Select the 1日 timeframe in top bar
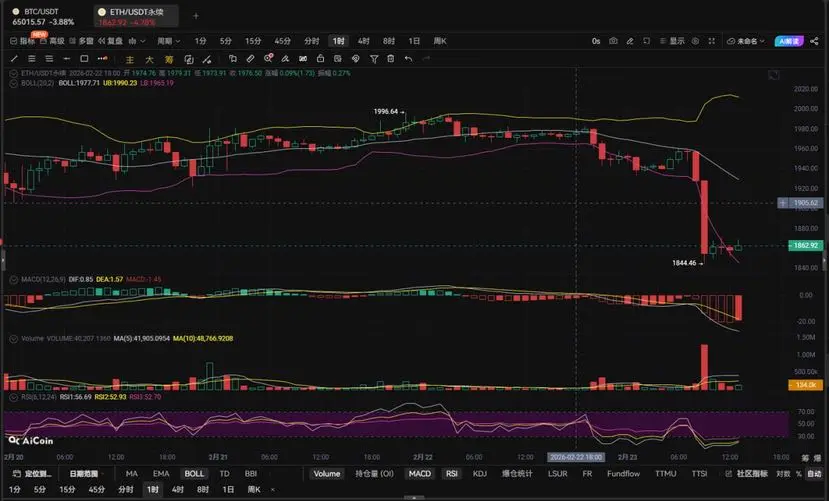The image size is (829, 501). pos(414,41)
